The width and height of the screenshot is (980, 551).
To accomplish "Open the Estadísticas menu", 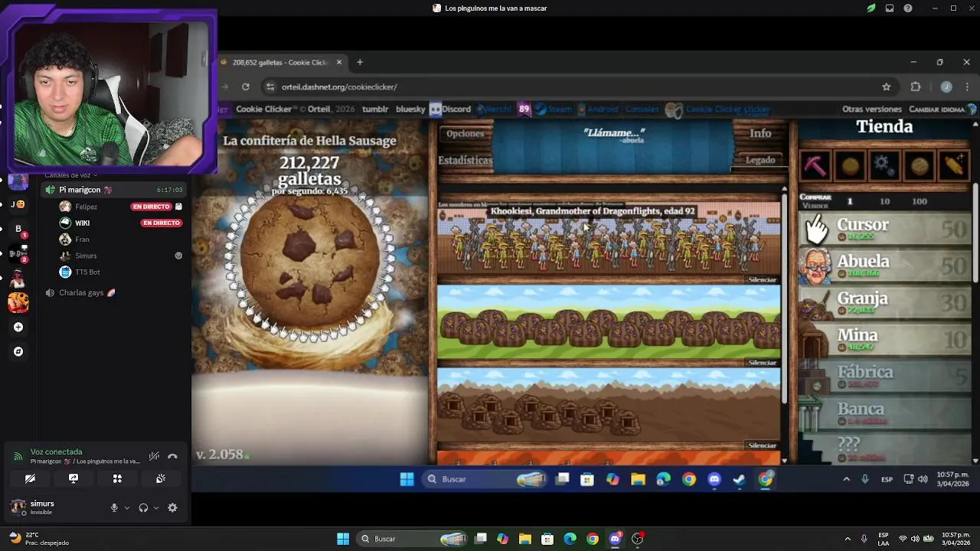I will coord(465,160).
